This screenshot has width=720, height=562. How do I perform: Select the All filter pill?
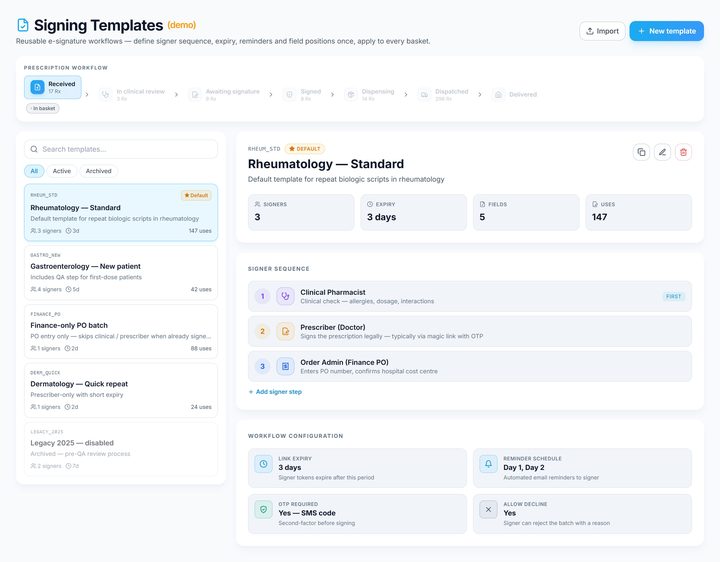(34, 171)
